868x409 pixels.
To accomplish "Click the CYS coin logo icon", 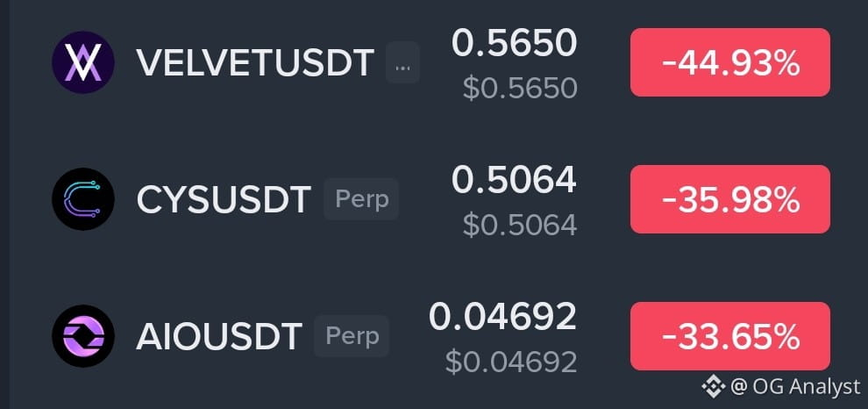I will click(83, 199).
